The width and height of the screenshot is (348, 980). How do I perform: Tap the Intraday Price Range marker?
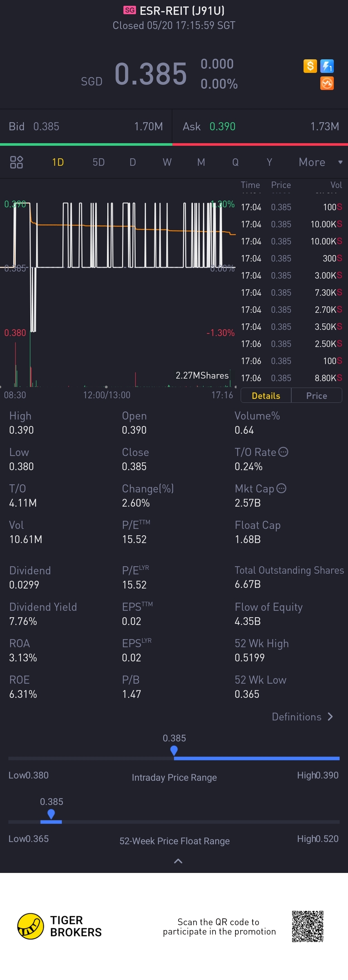(174, 750)
